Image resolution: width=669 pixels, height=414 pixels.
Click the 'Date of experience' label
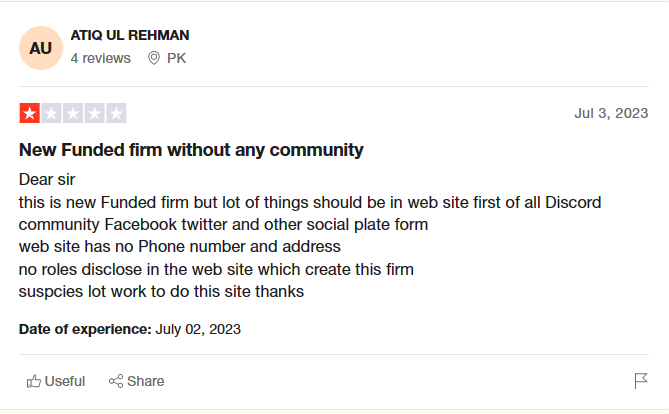pyautogui.click(x=85, y=329)
